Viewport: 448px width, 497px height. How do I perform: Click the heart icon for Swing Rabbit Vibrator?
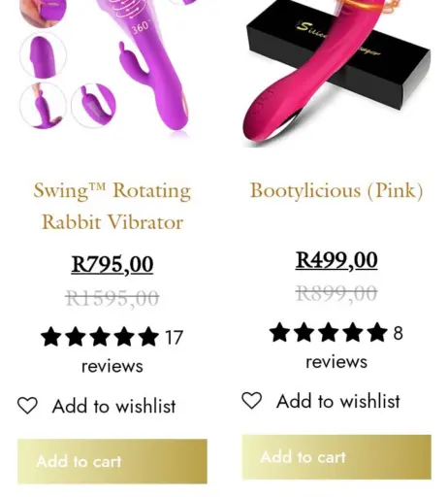(x=27, y=406)
